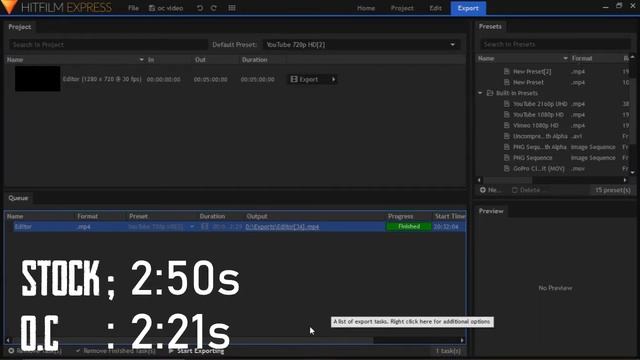Click the Built-in Presets folder icon
This screenshot has height=360, width=640.
(x=490, y=93)
